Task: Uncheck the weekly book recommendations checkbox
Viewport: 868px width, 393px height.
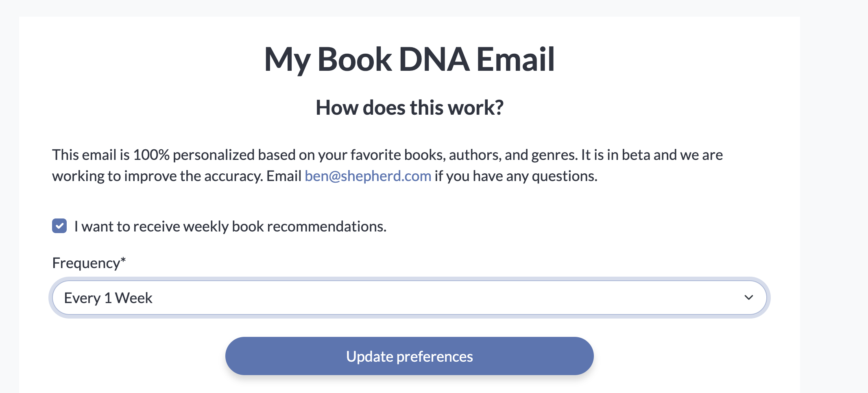Action: coord(59,226)
